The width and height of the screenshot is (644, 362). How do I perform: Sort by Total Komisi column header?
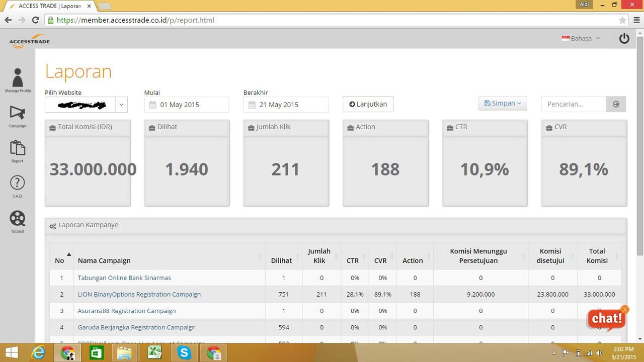tap(599, 256)
